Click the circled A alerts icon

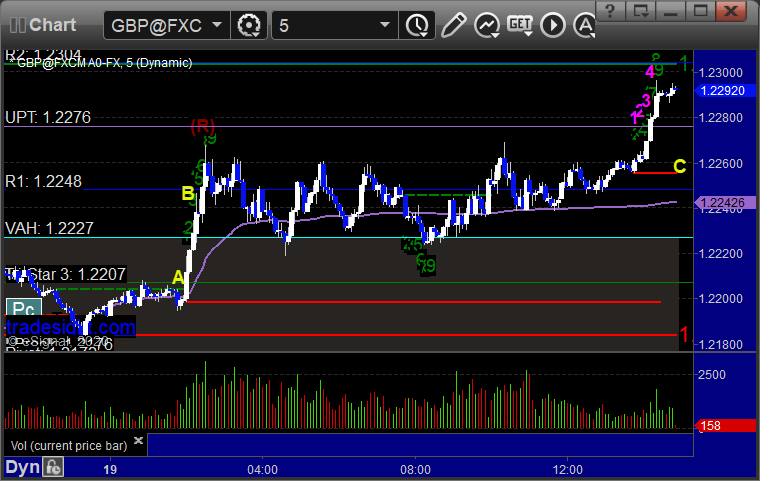click(x=585, y=25)
